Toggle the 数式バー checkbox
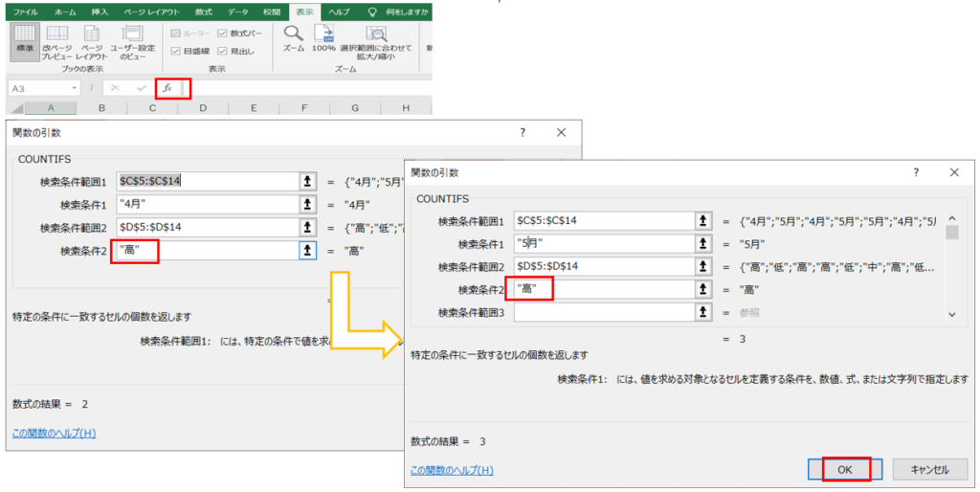The height and width of the screenshot is (492, 980). tap(223, 34)
